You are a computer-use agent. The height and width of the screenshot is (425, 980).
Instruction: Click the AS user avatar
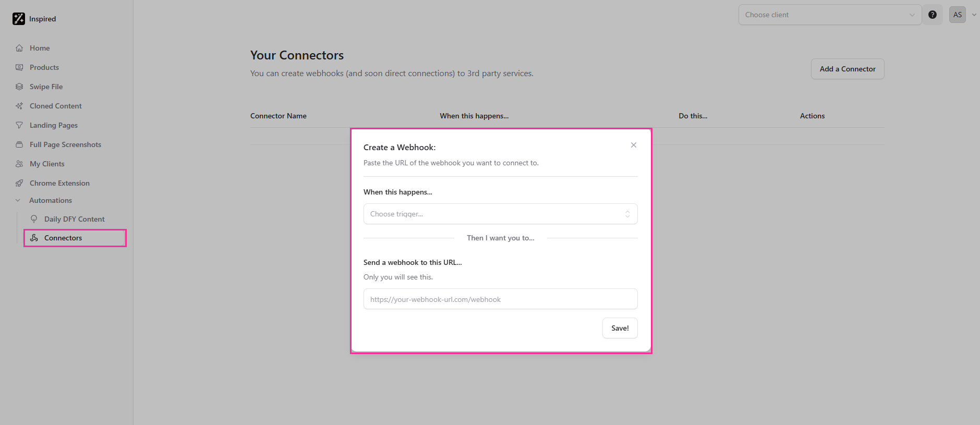click(x=958, y=15)
